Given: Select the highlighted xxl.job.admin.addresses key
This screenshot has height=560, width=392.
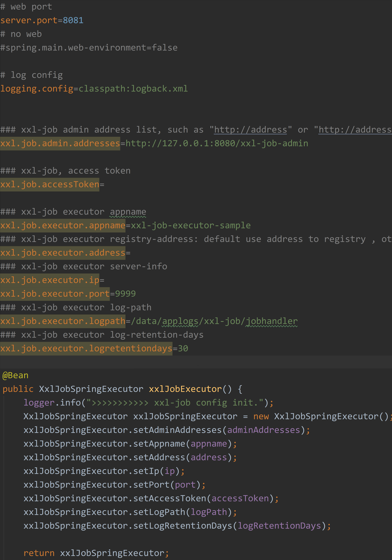Looking at the screenshot, I should point(60,143).
